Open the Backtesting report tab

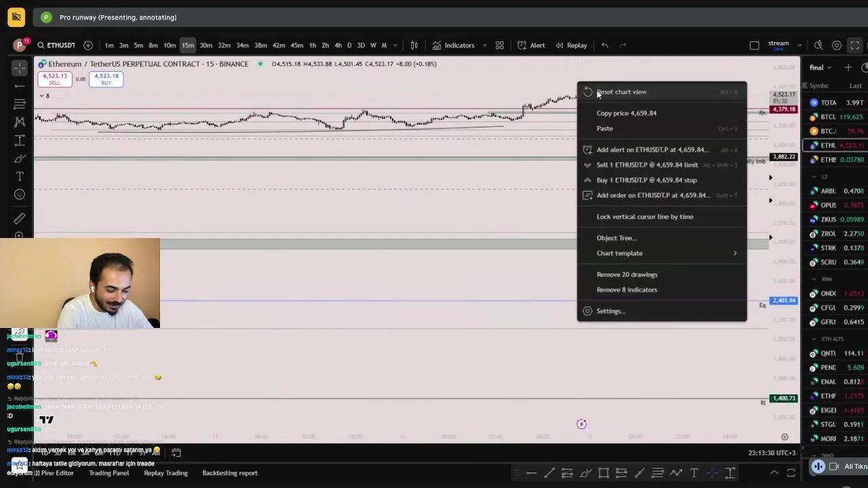[x=230, y=473]
